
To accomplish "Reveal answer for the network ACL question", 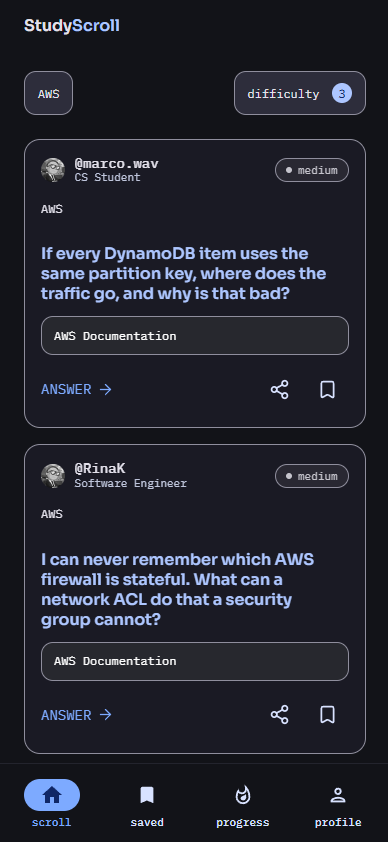I will coord(76,715).
